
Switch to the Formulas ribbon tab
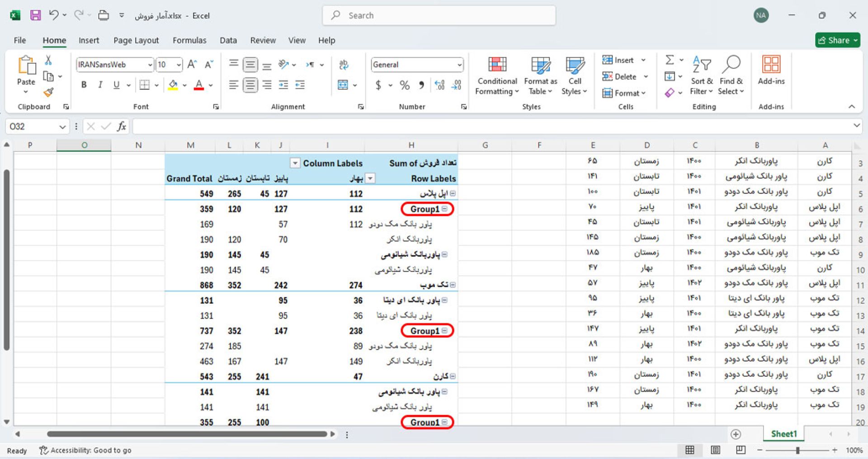click(189, 40)
